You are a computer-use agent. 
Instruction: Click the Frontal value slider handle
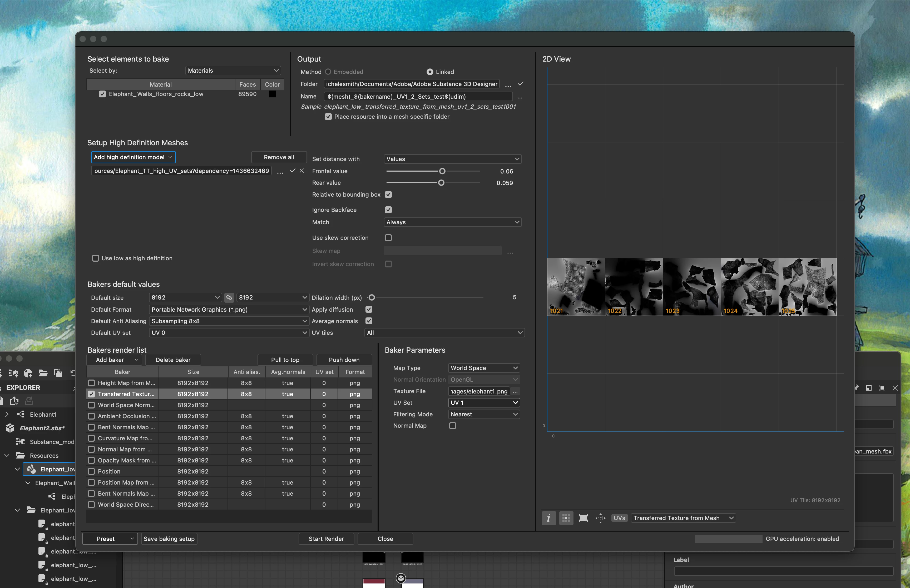tap(442, 171)
